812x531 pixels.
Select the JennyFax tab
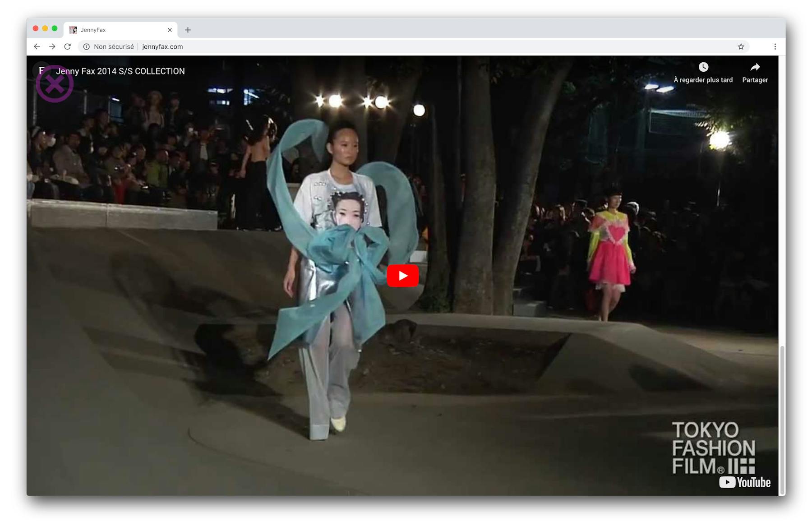click(x=120, y=30)
